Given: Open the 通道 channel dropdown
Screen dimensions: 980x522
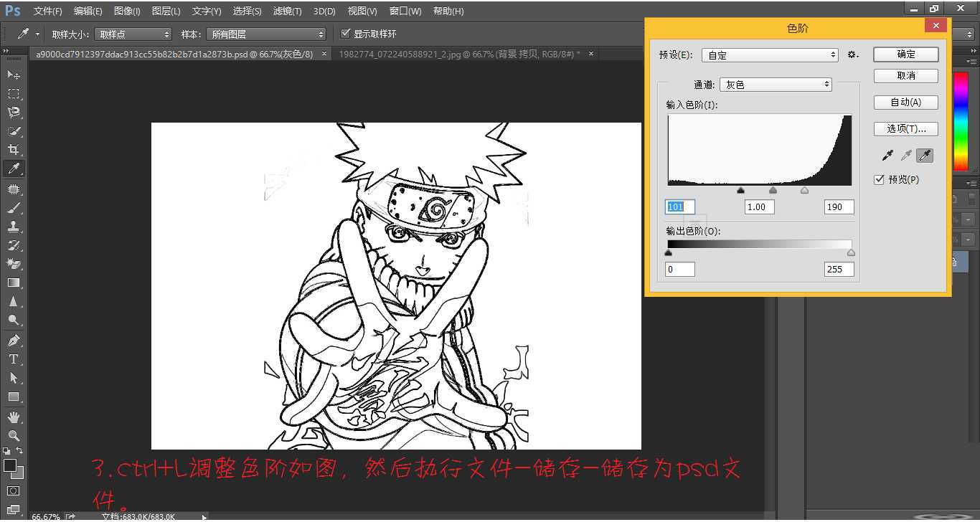Looking at the screenshot, I should [x=775, y=84].
